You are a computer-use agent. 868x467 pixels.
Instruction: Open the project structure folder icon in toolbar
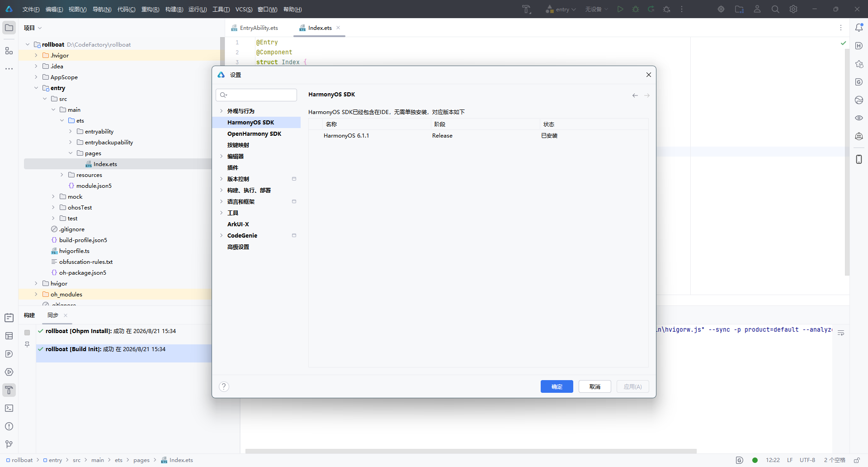(739, 9)
